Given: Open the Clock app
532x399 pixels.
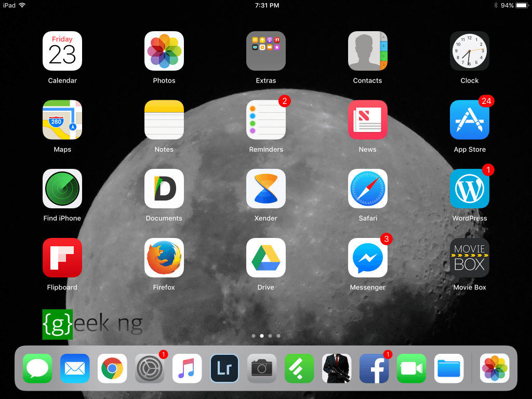Looking at the screenshot, I should 470,51.
